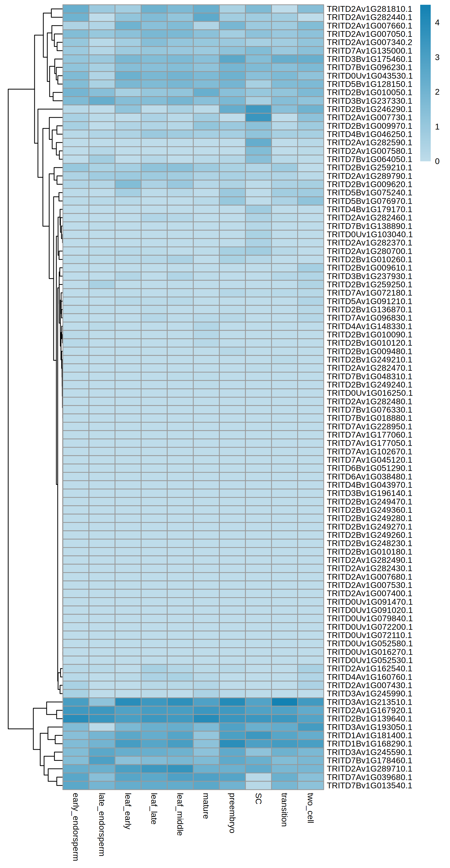This screenshot has height=868, width=450.
Task: Select TRITD3Av1G213510.1 cell in transition column
Action: [284, 702]
